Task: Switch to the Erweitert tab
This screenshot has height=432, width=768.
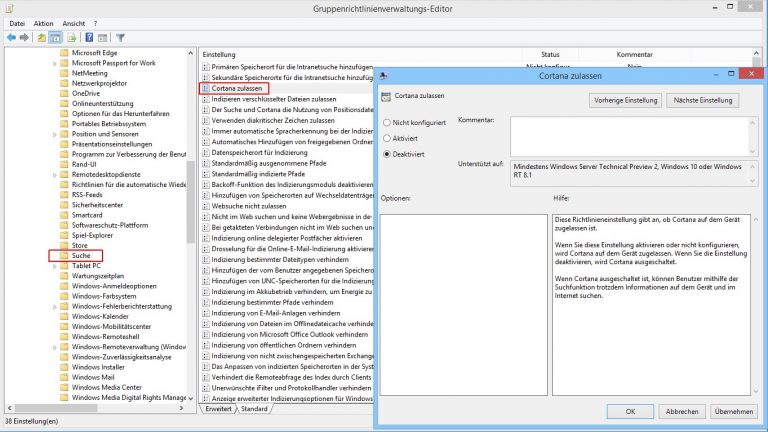Action: pyautogui.click(x=218, y=408)
